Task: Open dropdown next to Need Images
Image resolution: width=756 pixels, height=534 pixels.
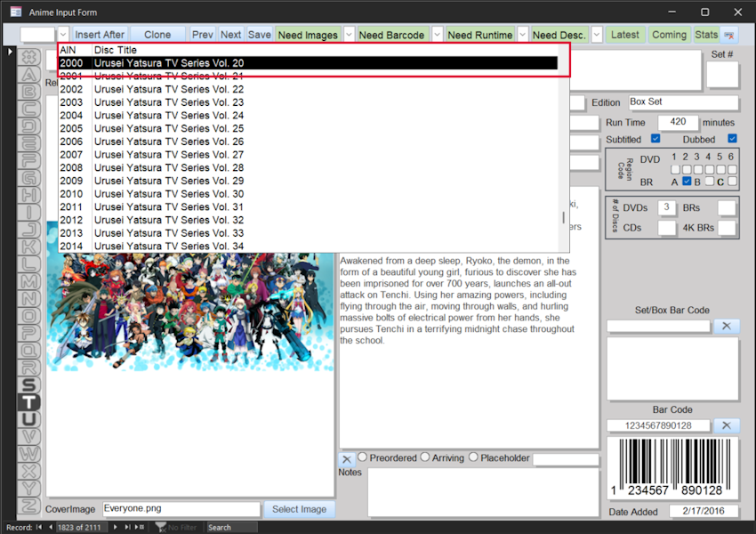Action: [x=349, y=35]
